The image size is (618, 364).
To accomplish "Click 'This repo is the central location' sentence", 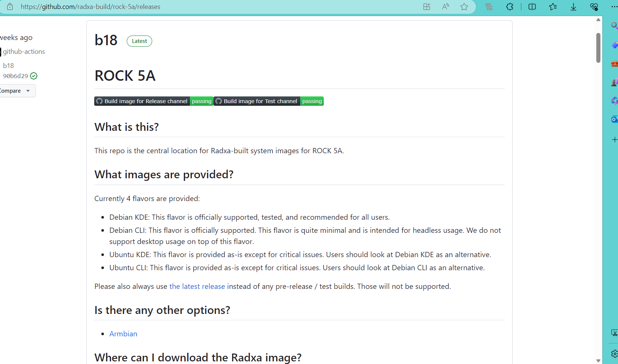I will (x=219, y=151).
